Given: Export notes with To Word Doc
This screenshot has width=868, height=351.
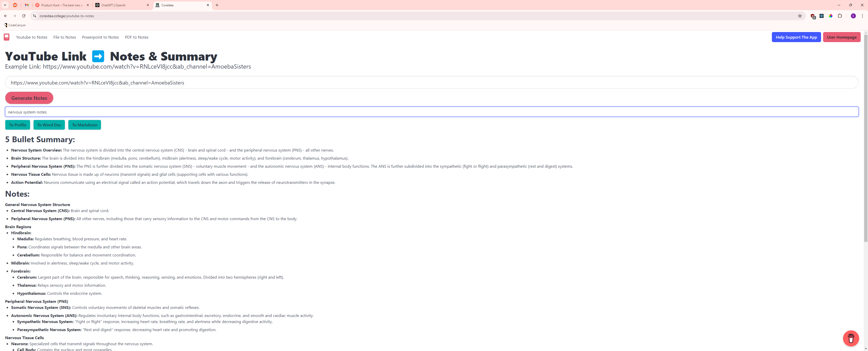Looking at the screenshot, I should [x=49, y=125].
